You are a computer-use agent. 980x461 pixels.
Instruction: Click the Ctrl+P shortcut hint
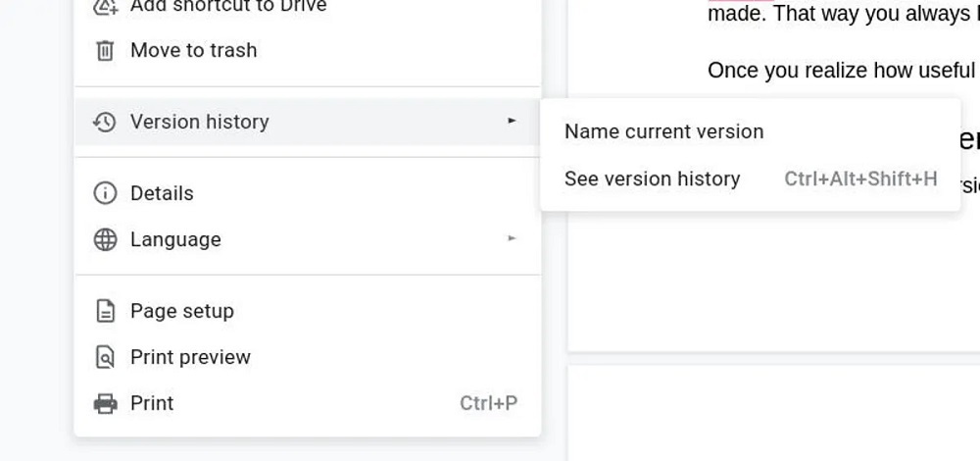pos(488,403)
